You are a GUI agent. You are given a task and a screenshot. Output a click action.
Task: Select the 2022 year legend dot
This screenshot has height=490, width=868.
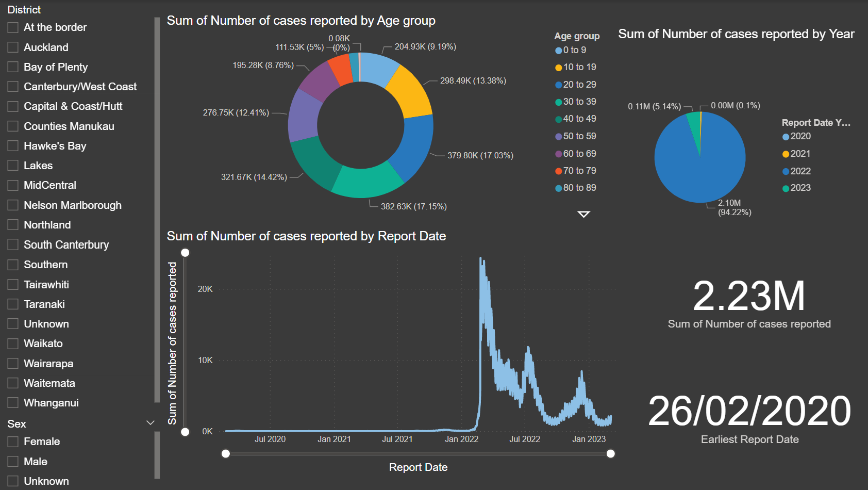(x=786, y=172)
